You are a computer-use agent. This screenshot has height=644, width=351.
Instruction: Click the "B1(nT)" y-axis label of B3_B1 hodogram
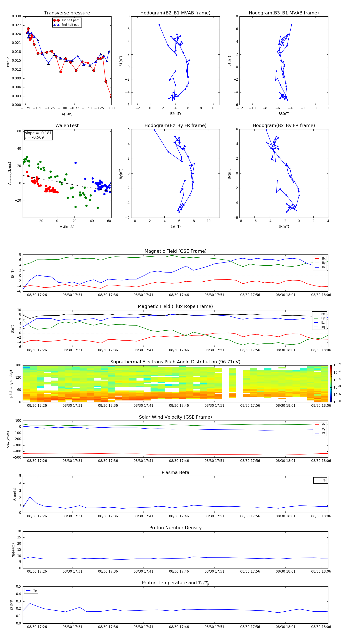pyautogui.click(x=229, y=61)
